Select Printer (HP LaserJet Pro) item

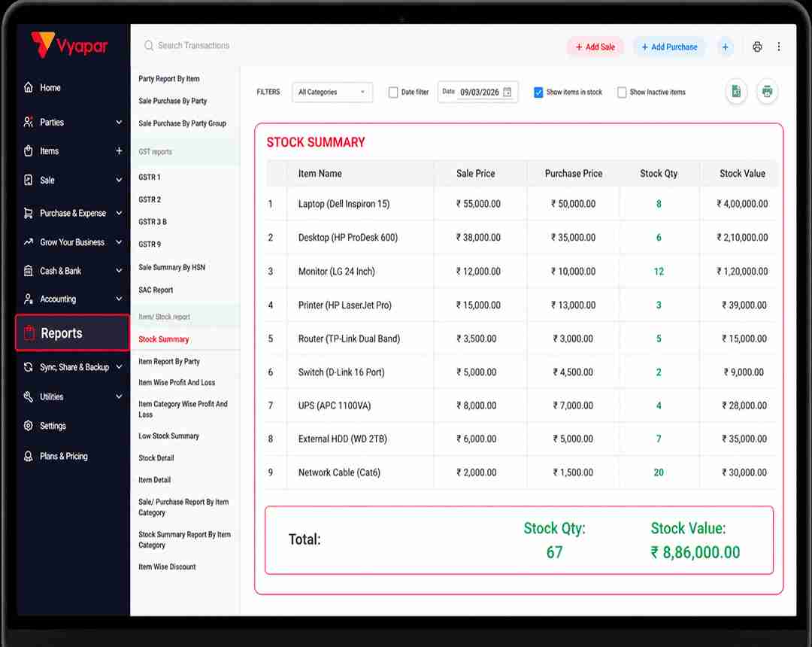pyautogui.click(x=345, y=305)
